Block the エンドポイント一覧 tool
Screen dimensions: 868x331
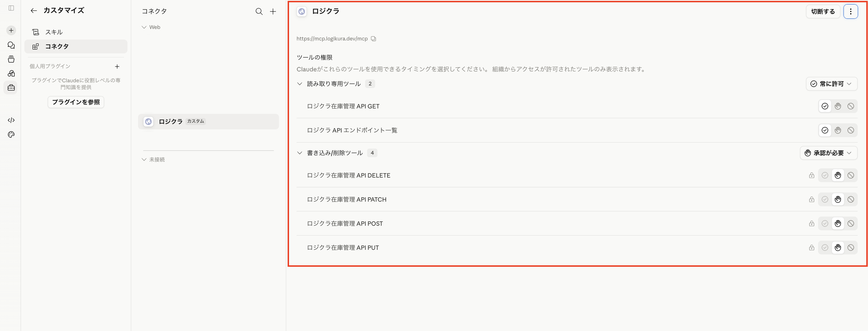[851, 130]
